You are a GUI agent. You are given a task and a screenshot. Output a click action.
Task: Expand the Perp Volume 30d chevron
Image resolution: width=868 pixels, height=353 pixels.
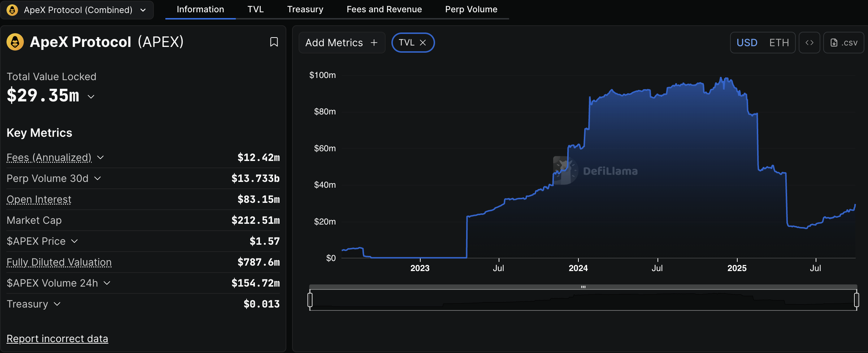coord(97,178)
